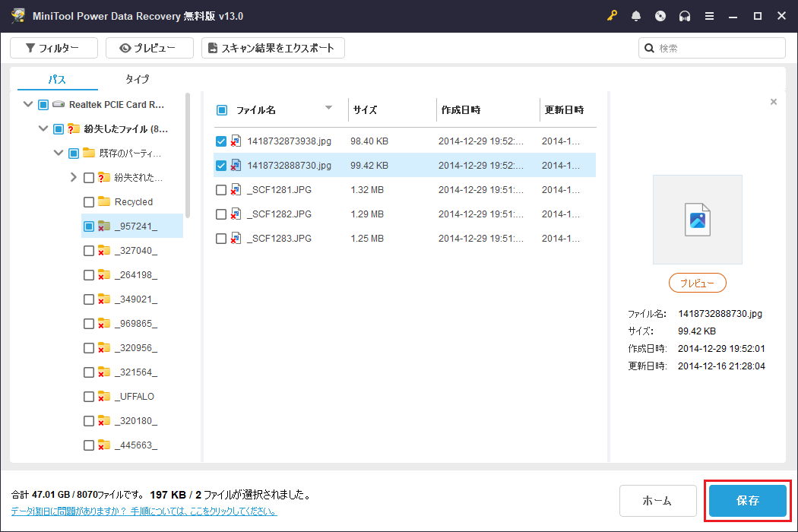Check the _327040_ folder checkbox
798x532 pixels.
pyautogui.click(x=89, y=251)
